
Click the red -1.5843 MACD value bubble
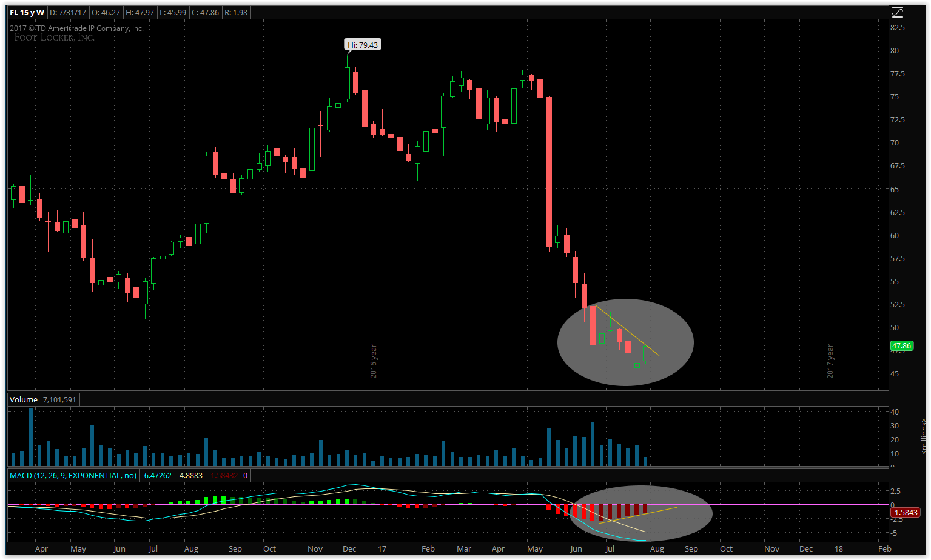[x=904, y=512]
